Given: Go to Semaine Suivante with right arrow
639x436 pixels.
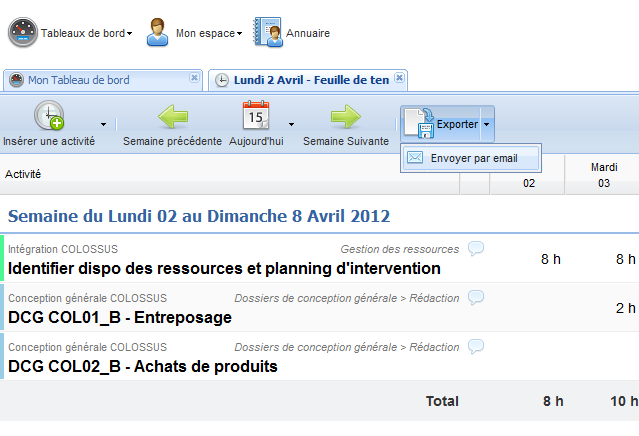Looking at the screenshot, I should tap(346, 117).
